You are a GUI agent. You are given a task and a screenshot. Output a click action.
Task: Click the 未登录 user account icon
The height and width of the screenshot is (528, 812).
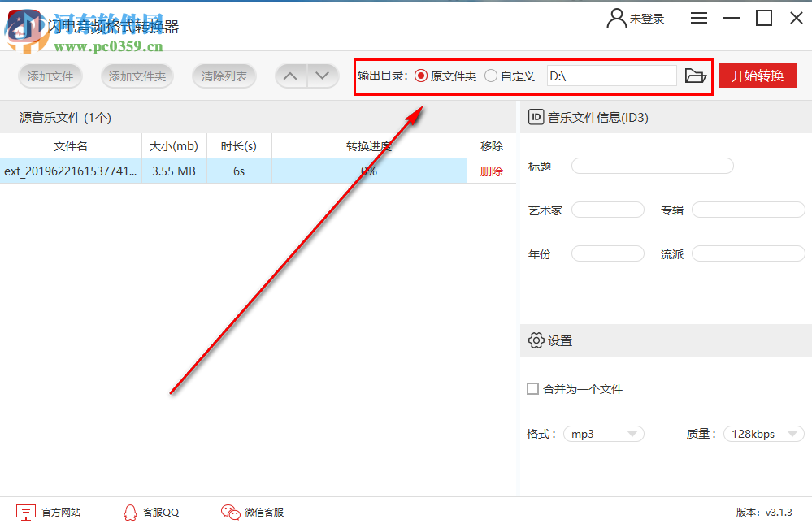pyautogui.click(x=615, y=17)
